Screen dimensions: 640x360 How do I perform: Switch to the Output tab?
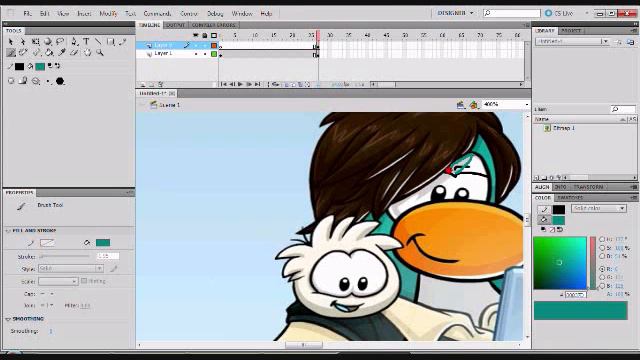(x=176, y=25)
